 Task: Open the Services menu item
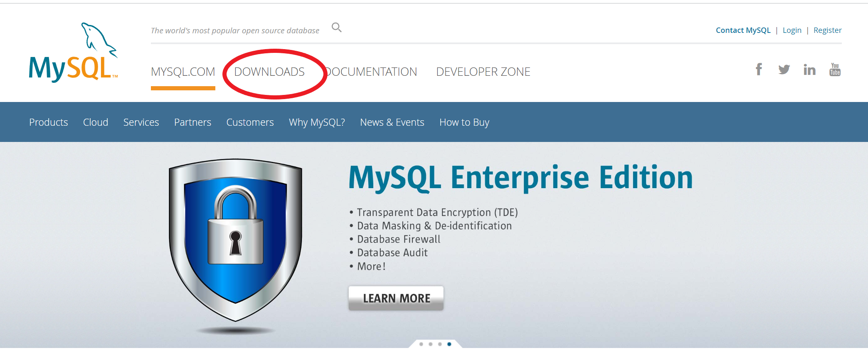141,122
